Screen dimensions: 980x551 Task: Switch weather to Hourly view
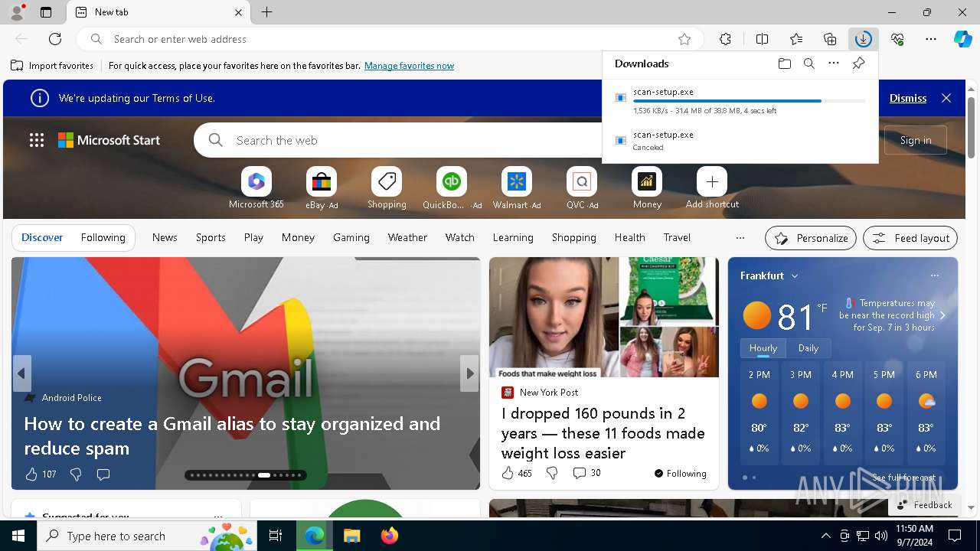click(763, 348)
